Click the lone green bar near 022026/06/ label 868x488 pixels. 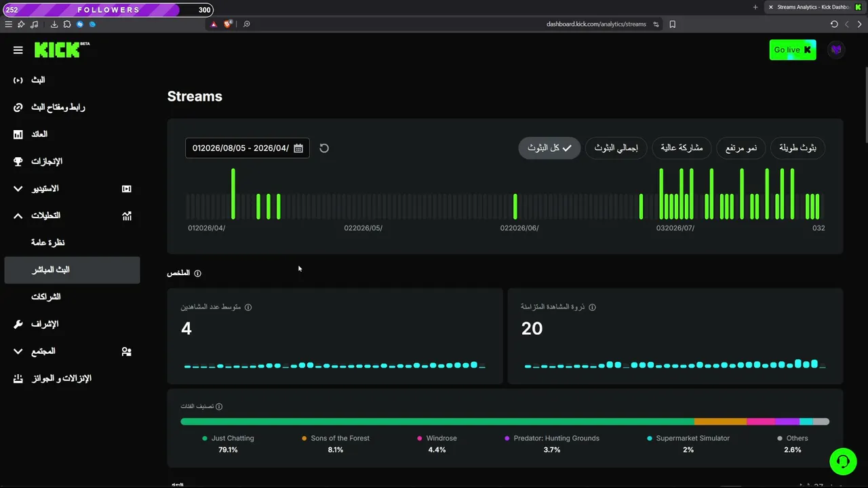[515, 207]
